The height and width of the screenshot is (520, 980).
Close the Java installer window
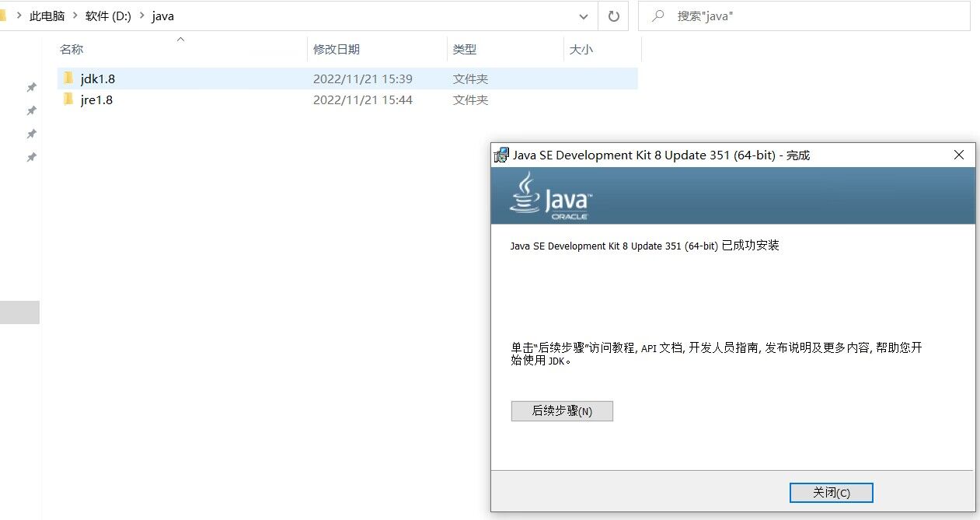pos(959,155)
